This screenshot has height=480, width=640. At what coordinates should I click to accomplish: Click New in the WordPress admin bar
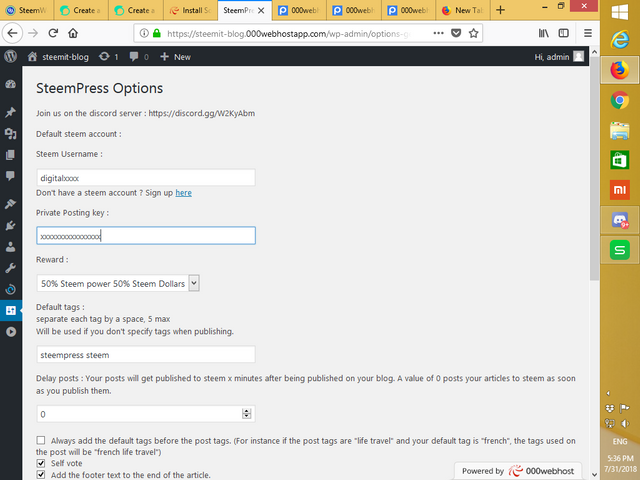(x=175, y=57)
